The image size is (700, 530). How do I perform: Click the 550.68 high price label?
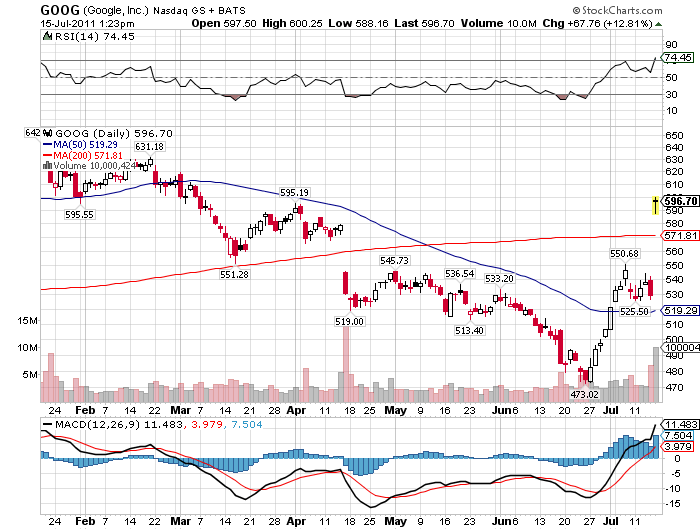point(624,254)
